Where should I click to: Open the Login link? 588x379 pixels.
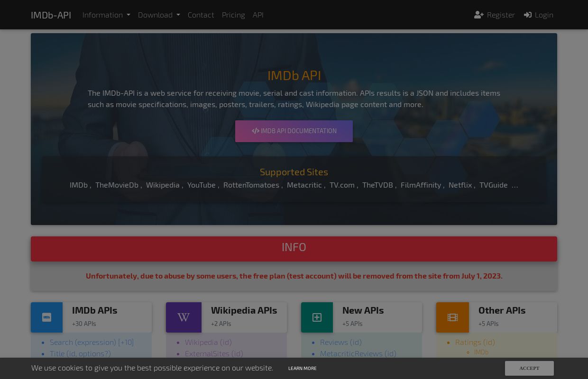pos(539,15)
